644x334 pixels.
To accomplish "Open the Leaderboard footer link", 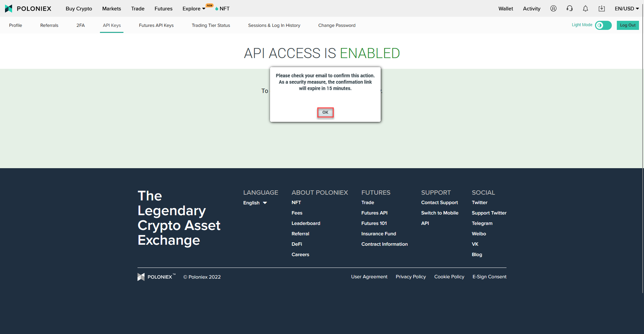I will [x=306, y=223].
